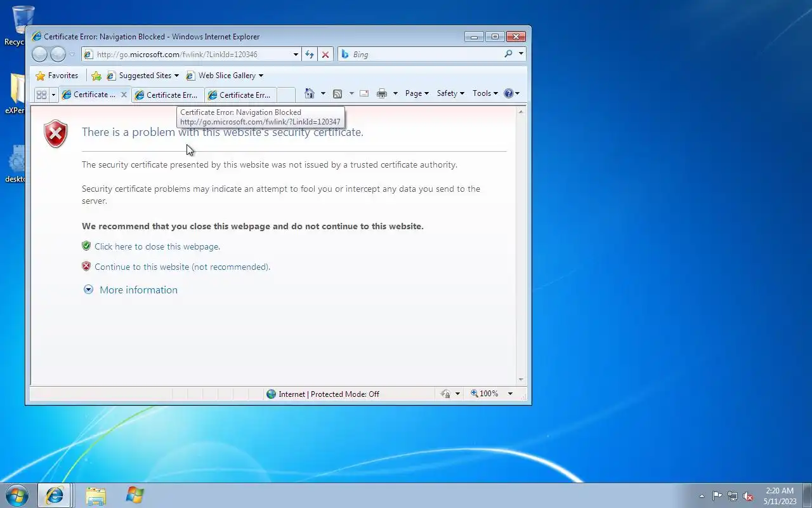
Task: Click the Forward navigation arrow button
Action: (58, 55)
